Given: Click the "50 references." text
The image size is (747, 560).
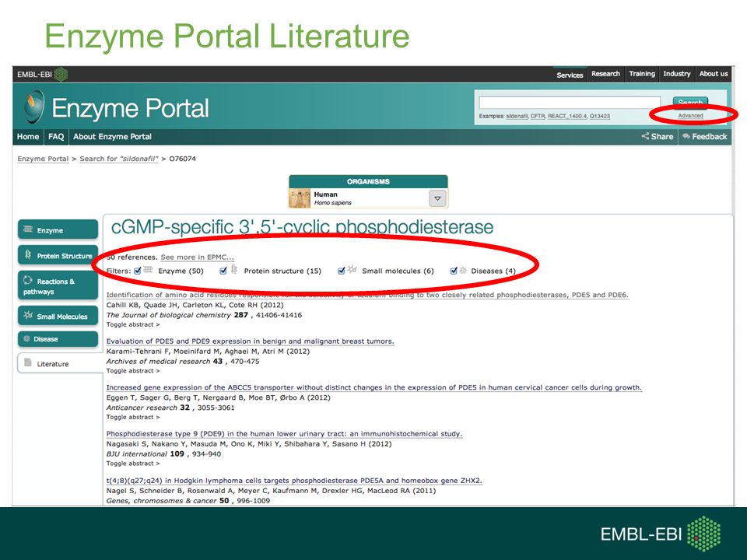Looking at the screenshot, I should [132, 257].
